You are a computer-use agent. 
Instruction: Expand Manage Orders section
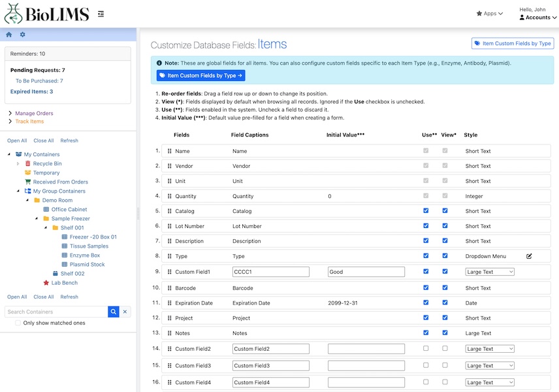click(x=10, y=113)
